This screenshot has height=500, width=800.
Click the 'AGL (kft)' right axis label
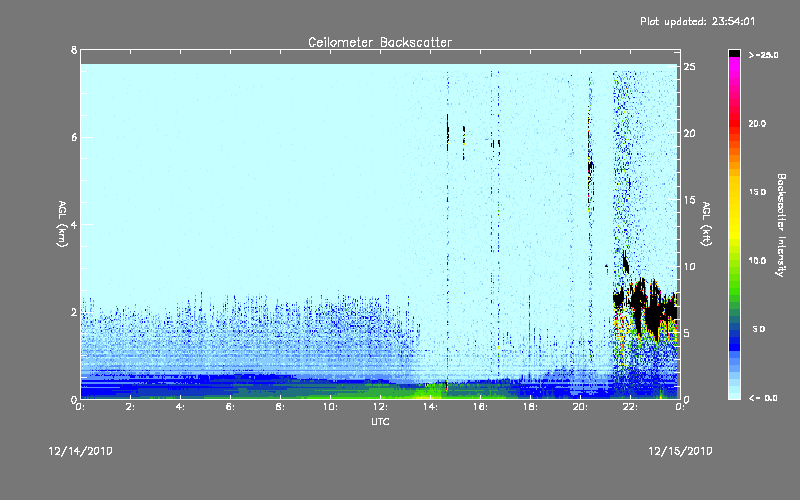[x=706, y=224]
